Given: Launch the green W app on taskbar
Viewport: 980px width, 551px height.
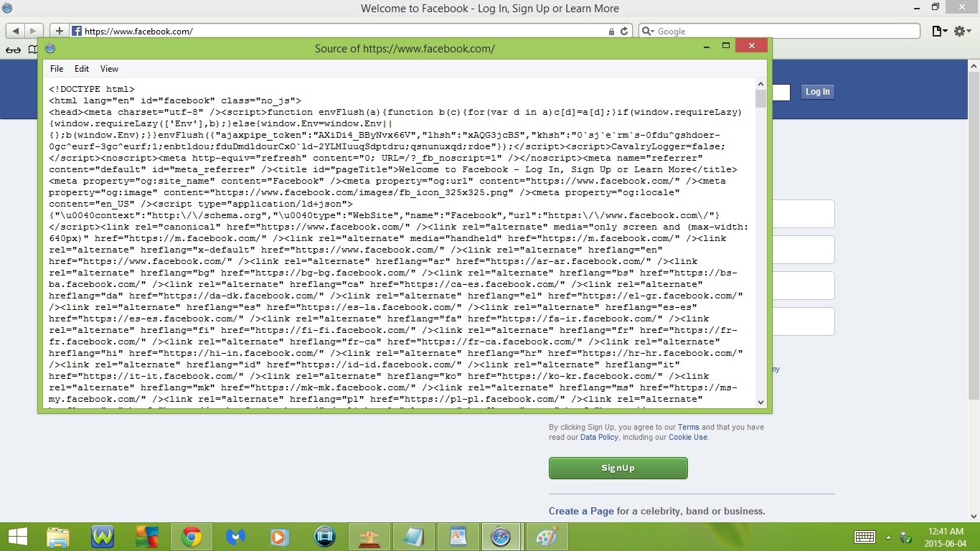Looking at the screenshot, I should pyautogui.click(x=103, y=537).
